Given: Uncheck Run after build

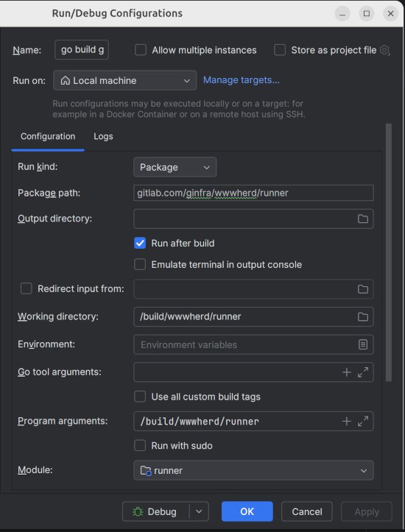Looking at the screenshot, I should tap(140, 244).
